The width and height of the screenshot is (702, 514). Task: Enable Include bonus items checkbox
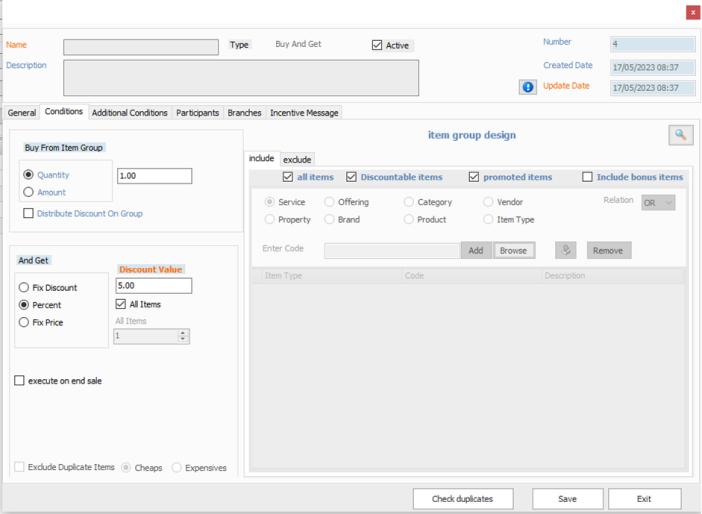click(588, 177)
